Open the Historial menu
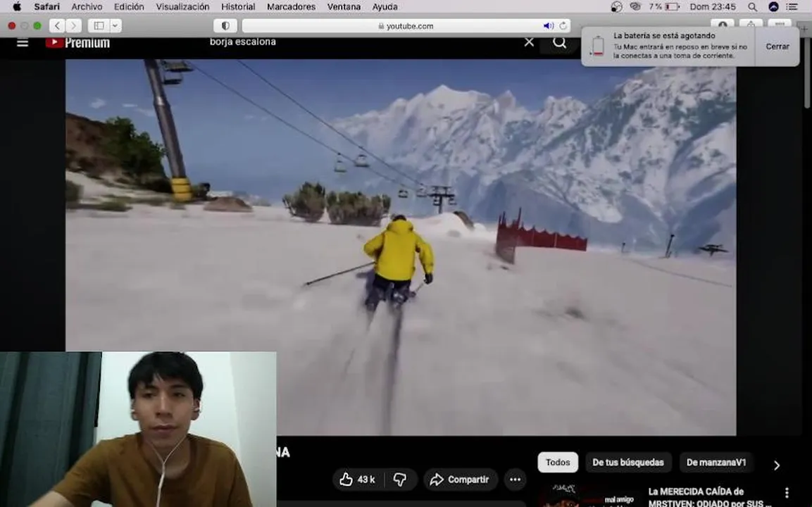The height and width of the screenshot is (507, 812). point(238,7)
